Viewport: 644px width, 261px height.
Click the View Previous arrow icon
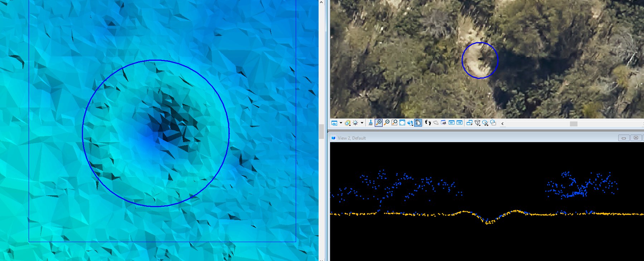pyautogui.click(x=451, y=123)
